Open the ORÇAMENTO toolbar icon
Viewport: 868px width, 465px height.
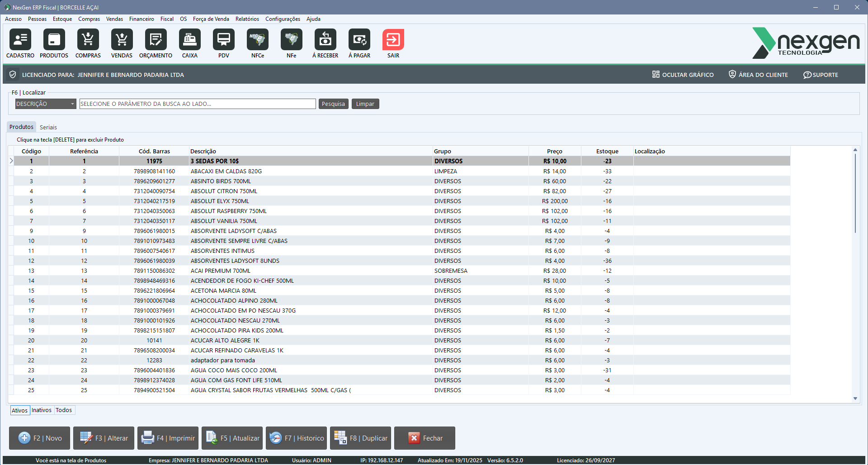(x=156, y=40)
